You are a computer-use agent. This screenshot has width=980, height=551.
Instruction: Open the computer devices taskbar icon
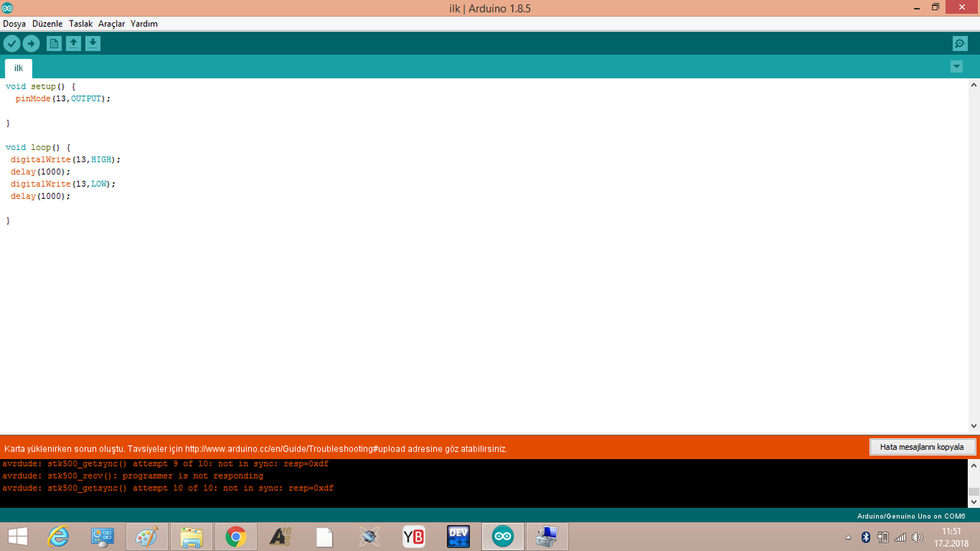pyautogui.click(x=547, y=537)
